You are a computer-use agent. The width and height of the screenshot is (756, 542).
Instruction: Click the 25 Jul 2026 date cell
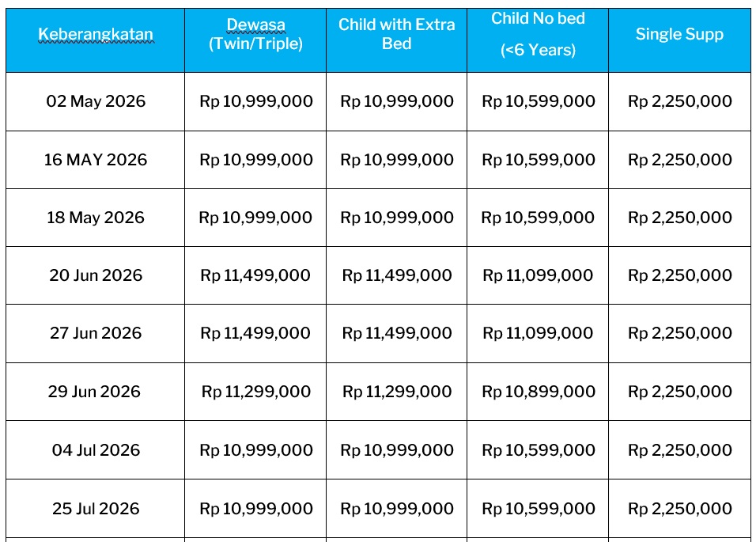click(x=96, y=508)
